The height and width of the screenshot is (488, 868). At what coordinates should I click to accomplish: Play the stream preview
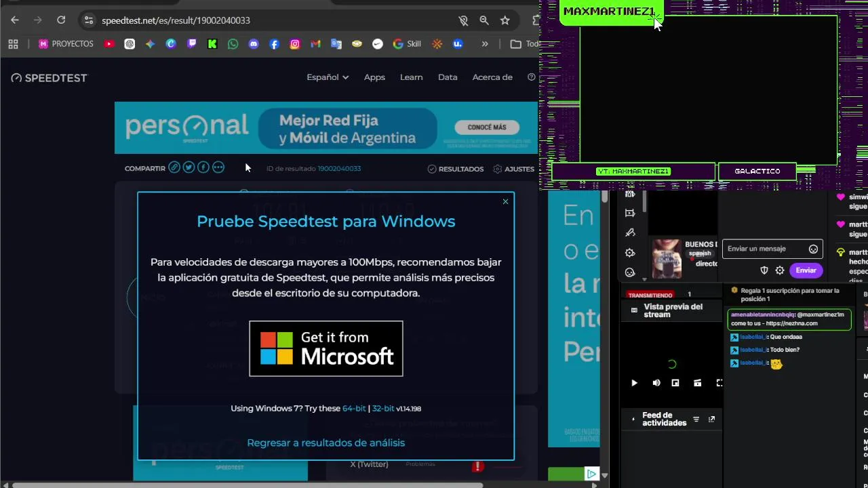(x=634, y=383)
